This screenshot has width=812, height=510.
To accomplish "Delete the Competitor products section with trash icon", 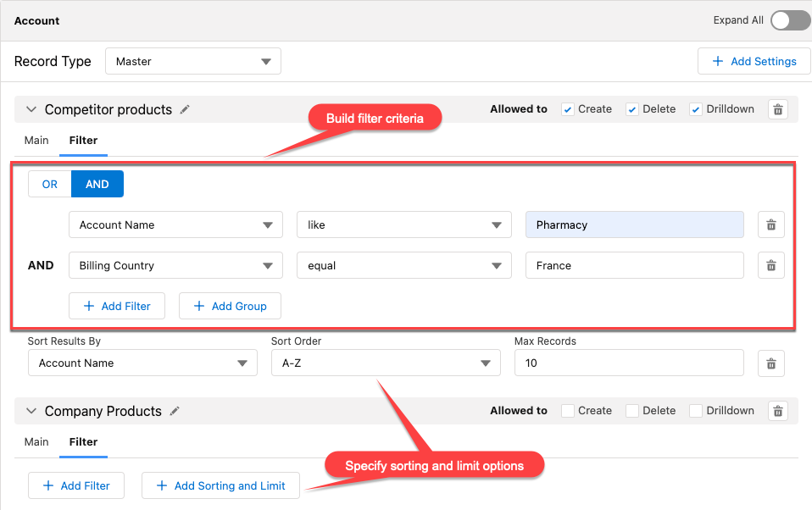I will (x=777, y=108).
